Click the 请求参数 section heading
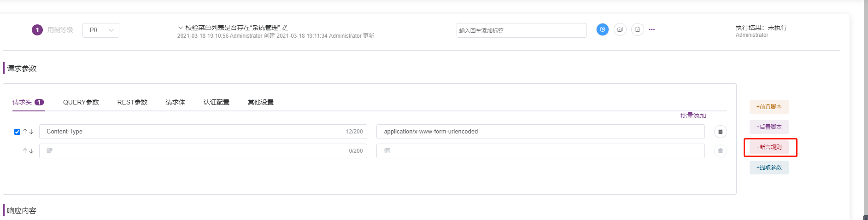Viewport: 868px width, 220px height. [22, 69]
